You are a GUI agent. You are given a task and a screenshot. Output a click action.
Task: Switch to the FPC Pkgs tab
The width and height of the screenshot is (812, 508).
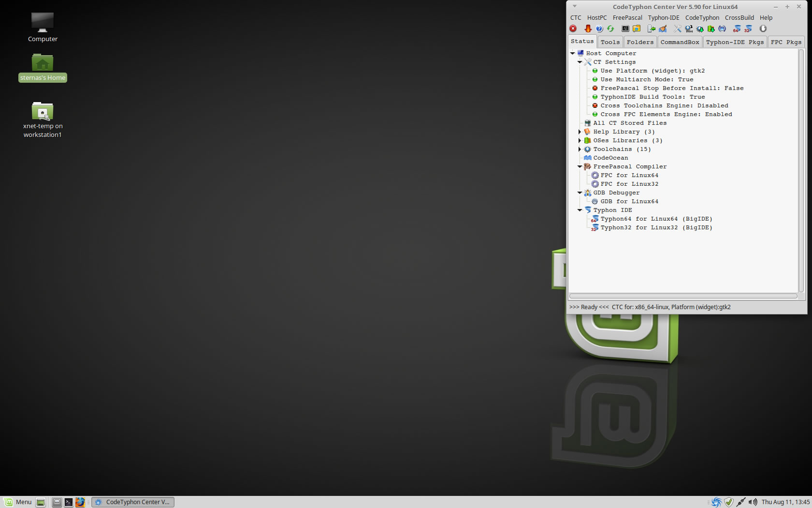tap(786, 42)
